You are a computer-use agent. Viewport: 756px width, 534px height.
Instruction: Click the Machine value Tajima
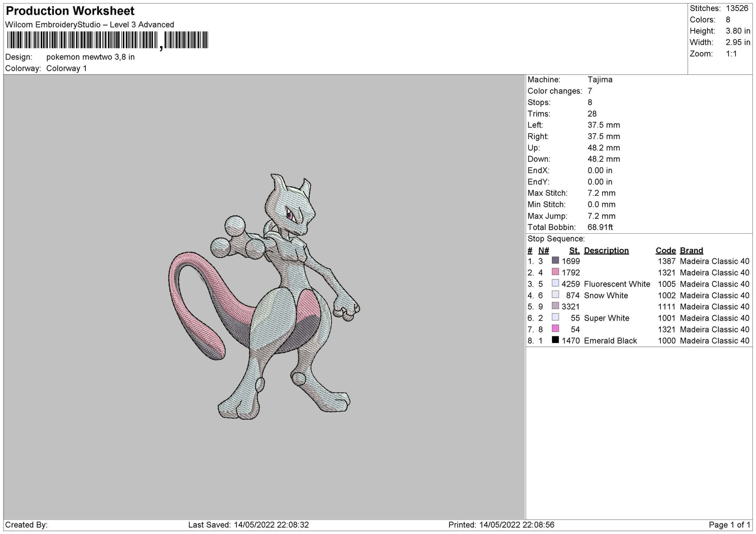pyautogui.click(x=600, y=79)
